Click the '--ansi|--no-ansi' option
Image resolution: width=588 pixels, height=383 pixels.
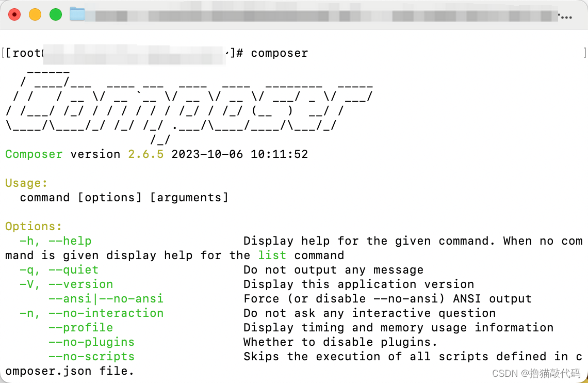click(x=106, y=298)
